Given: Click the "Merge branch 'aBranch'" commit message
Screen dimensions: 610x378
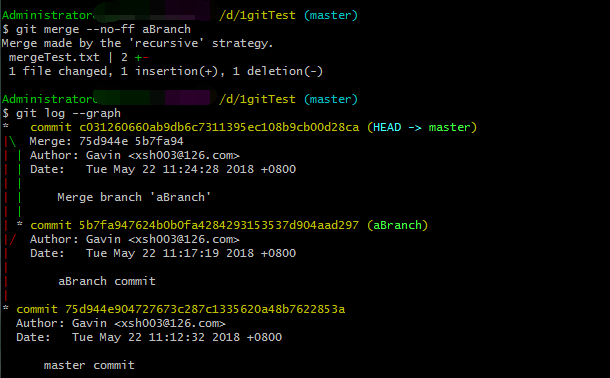Looking at the screenshot, I should [134, 198].
